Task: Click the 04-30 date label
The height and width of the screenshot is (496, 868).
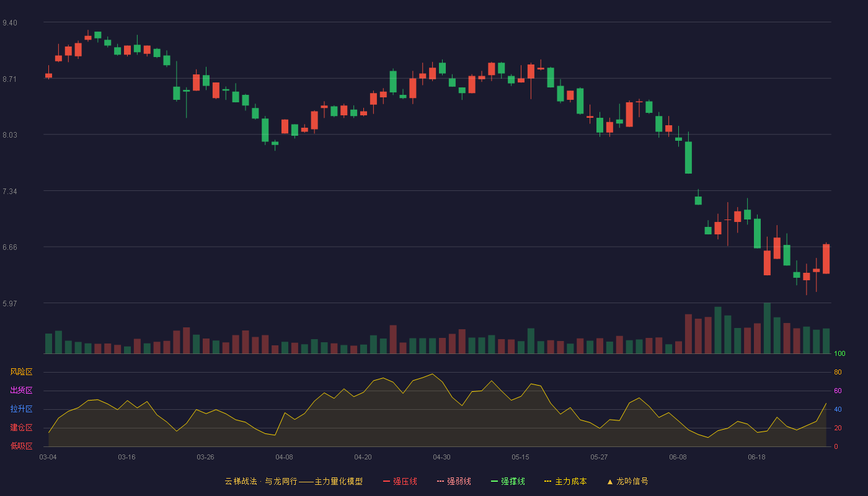Action: [x=441, y=457]
